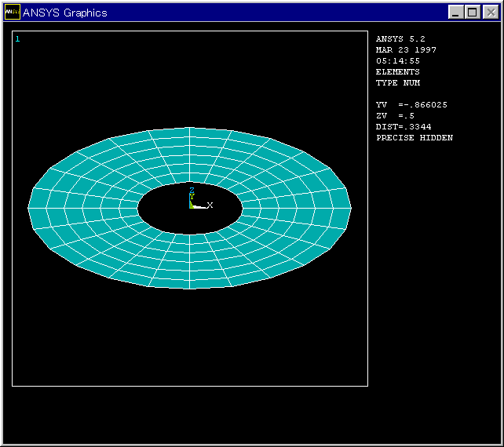Screen dimensions: 504x447
Task: Click the coordinate triad origin marker
Action: (x=191, y=206)
